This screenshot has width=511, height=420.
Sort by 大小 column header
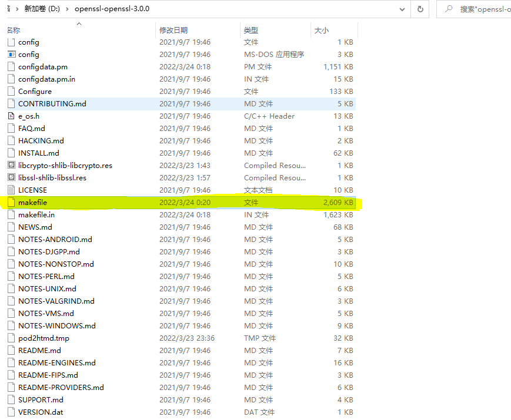[x=321, y=31]
